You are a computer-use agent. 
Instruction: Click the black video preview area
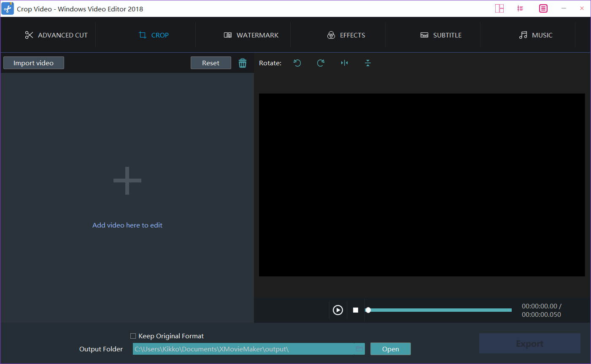click(x=422, y=185)
